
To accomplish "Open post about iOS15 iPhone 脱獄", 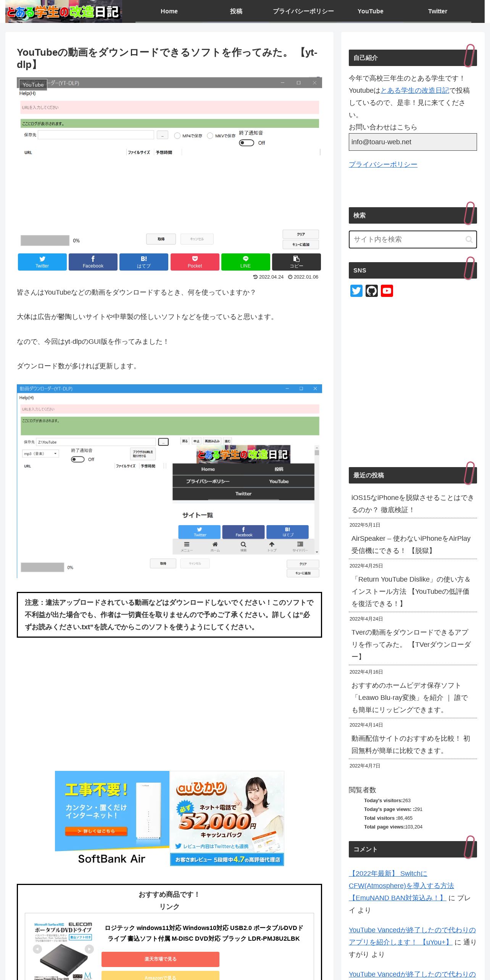I will 413,504.
